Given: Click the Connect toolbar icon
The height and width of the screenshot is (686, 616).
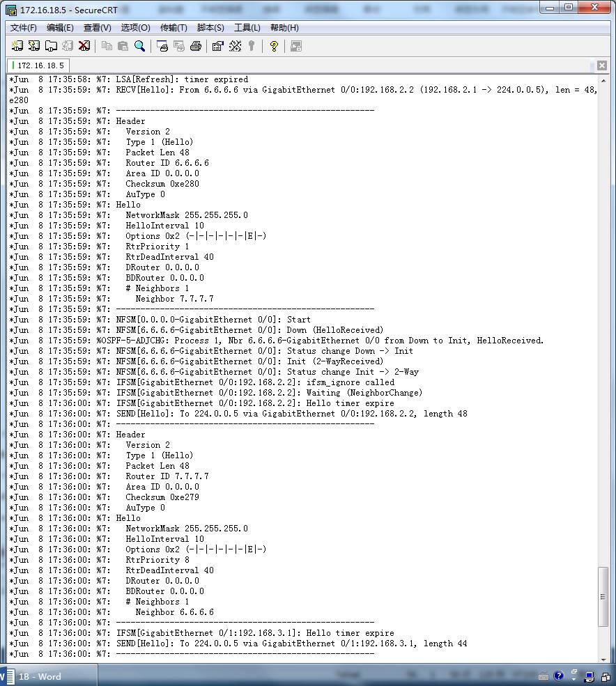Looking at the screenshot, I should (x=17, y=46).
